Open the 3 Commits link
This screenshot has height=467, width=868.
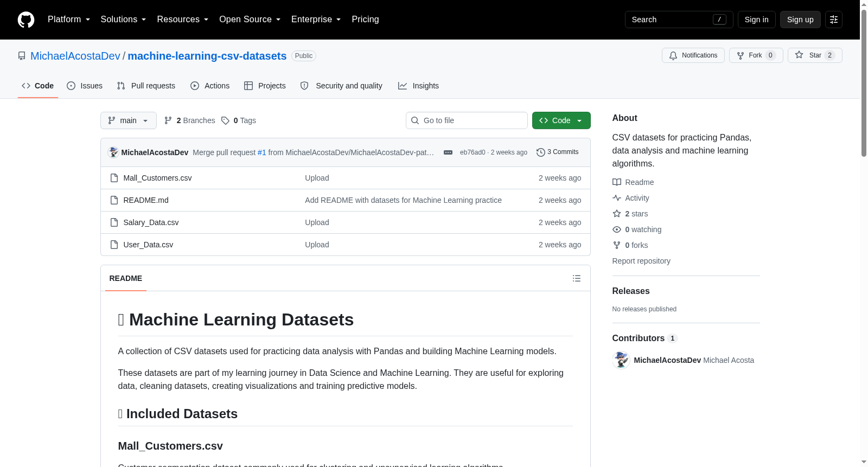(558, 152)
